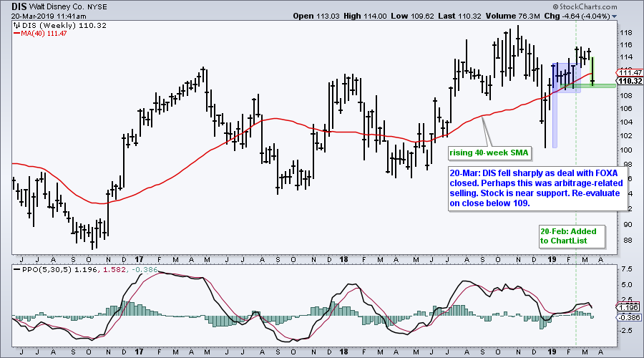The image size is (644, 358).
Task: Click the 18 year label under price chart
Action: point(343,259)
